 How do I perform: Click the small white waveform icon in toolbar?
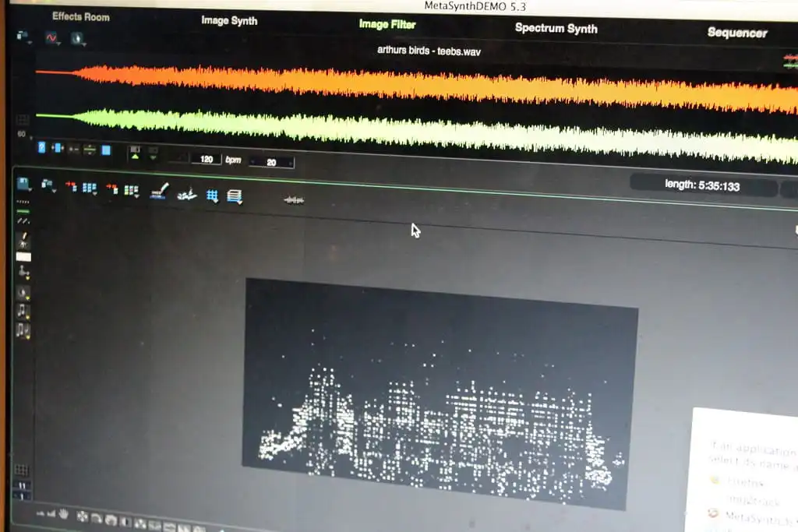(x=294, y=200)
